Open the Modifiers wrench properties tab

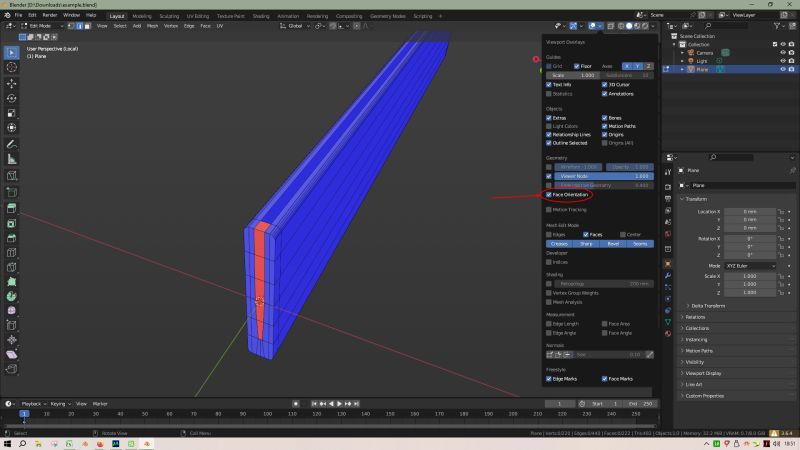click(668, 276)
